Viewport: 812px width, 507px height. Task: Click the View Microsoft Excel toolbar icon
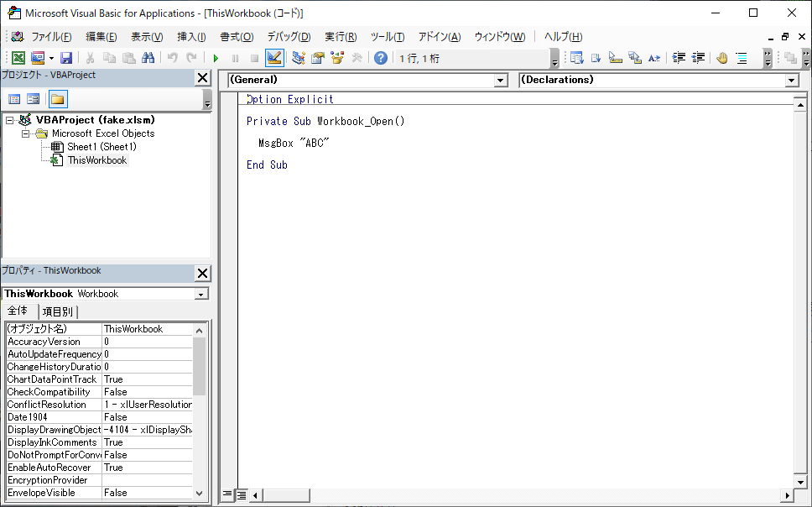point(18,58)
